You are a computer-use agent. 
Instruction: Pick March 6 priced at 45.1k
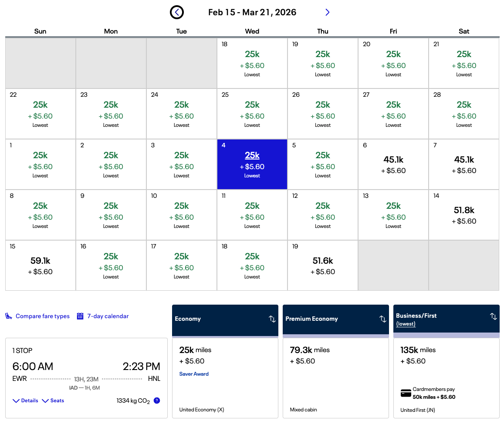tap(393, 164)
